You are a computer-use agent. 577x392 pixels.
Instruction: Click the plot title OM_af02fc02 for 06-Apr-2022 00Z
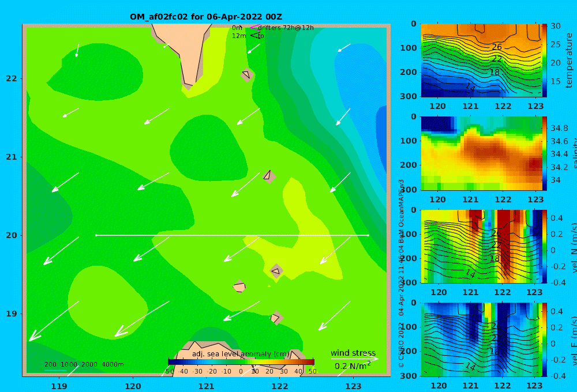[206, 17]
